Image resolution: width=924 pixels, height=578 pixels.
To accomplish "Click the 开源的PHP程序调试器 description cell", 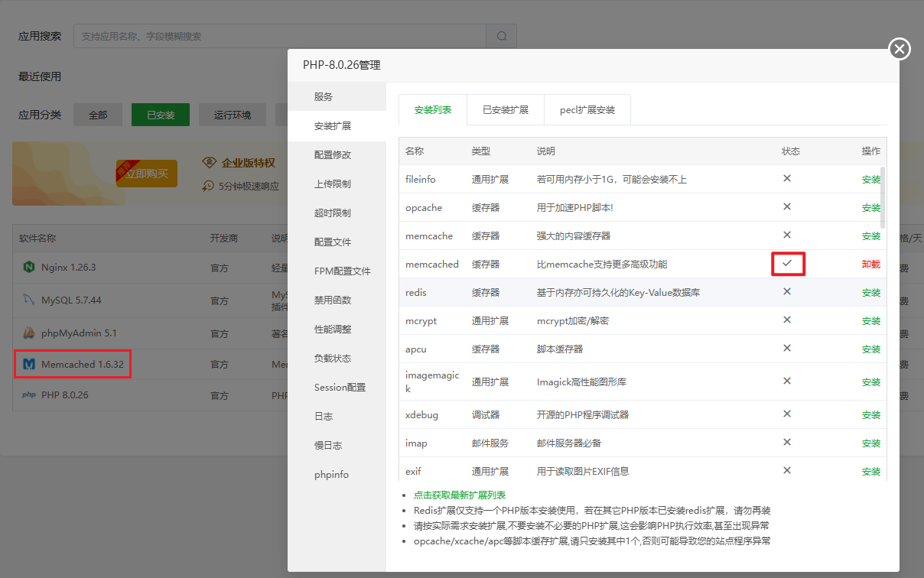I will click(583, 415).
